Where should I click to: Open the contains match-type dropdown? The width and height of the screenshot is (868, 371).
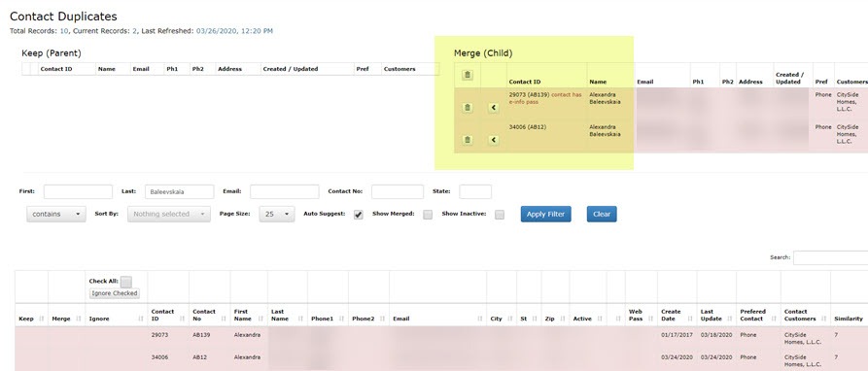click(56, 214)
